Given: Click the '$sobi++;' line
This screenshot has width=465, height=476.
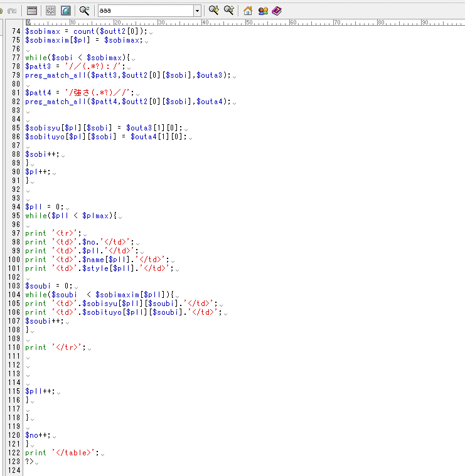Looking at the screenshot, I should tap(42, 154).
